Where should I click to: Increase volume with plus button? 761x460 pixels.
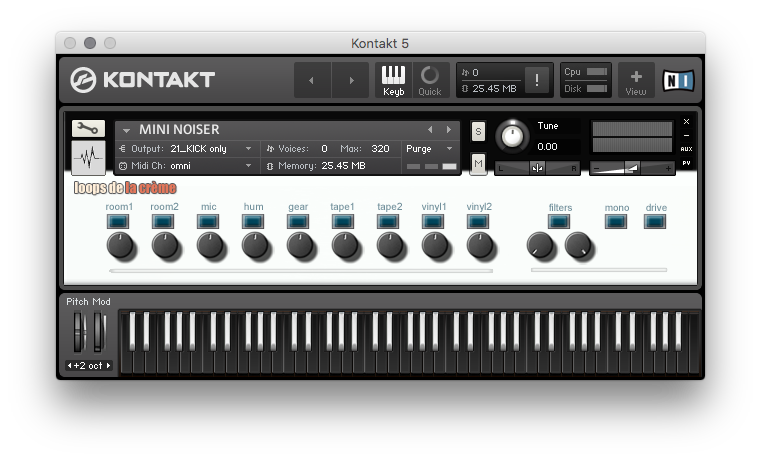click(668, 168)
